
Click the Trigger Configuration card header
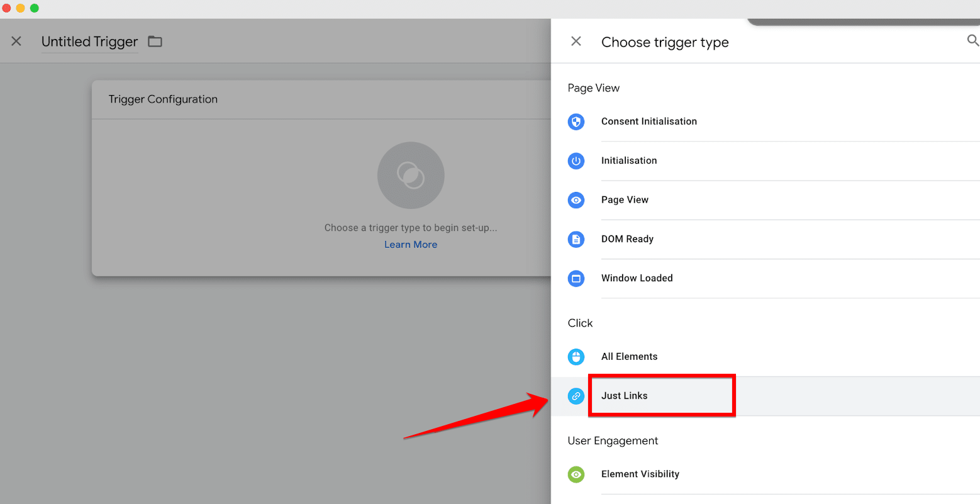(163, 99)
